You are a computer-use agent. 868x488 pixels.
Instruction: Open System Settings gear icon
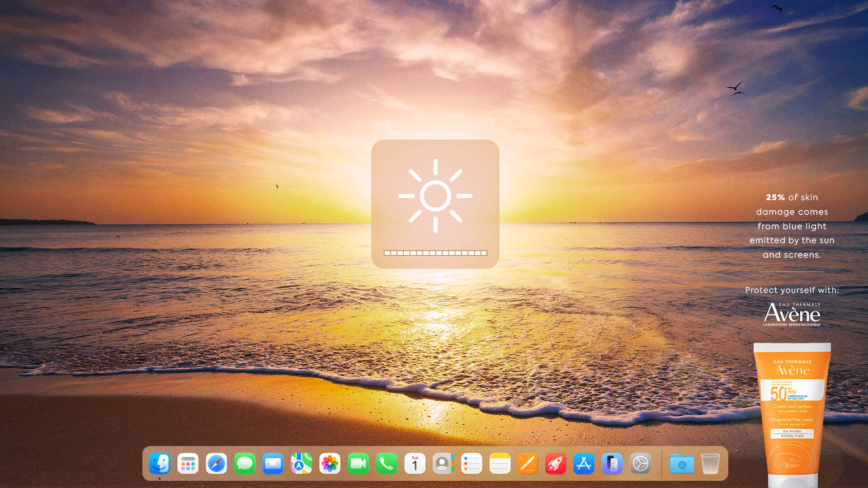(641, 464)
